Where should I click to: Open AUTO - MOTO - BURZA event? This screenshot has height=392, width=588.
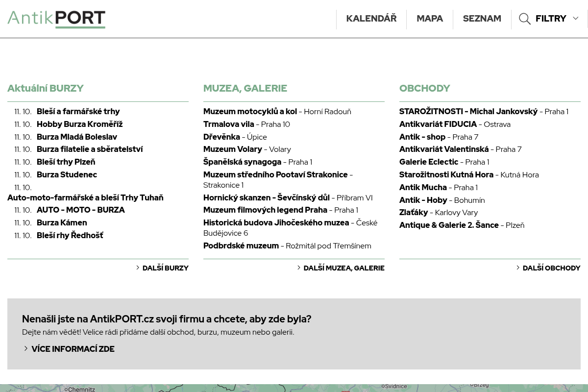coord(81,210)
